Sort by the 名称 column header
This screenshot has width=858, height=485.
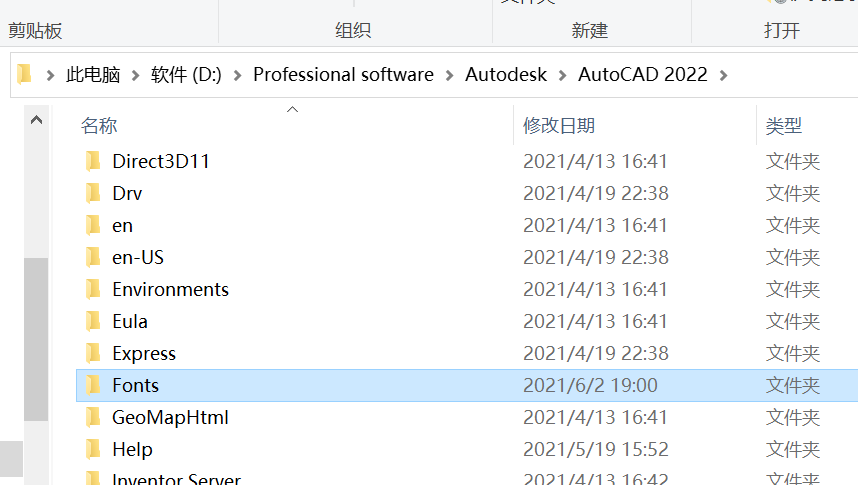coord(99,126)
